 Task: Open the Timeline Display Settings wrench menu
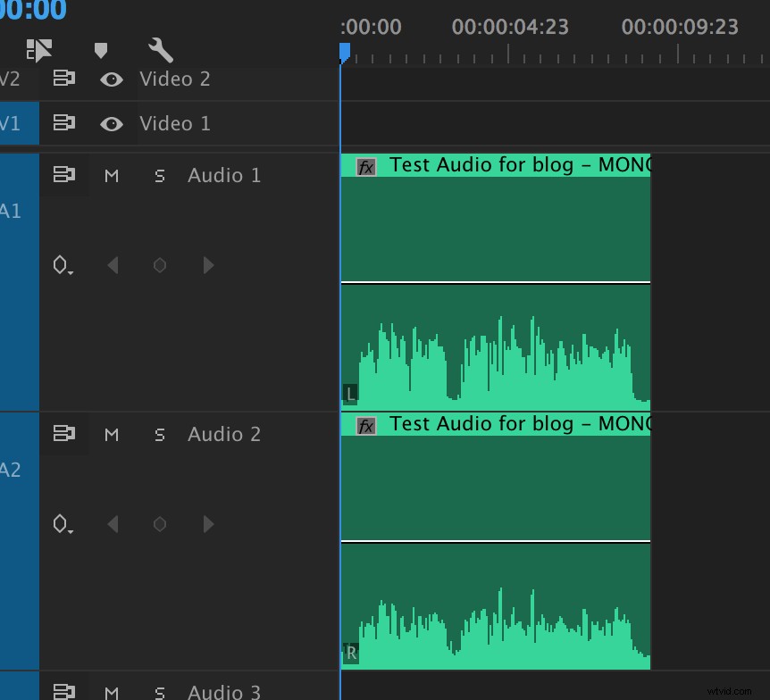[160, 51]
